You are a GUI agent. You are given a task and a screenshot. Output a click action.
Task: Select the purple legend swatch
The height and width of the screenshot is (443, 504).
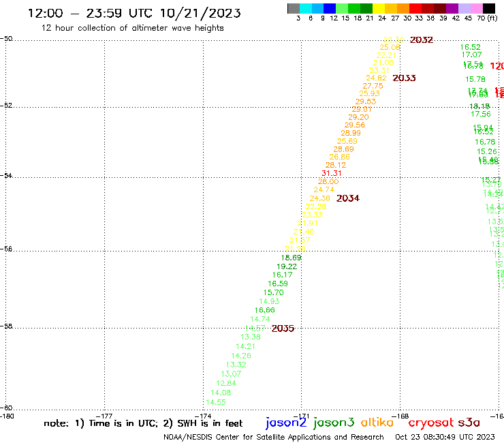[452, 8]
